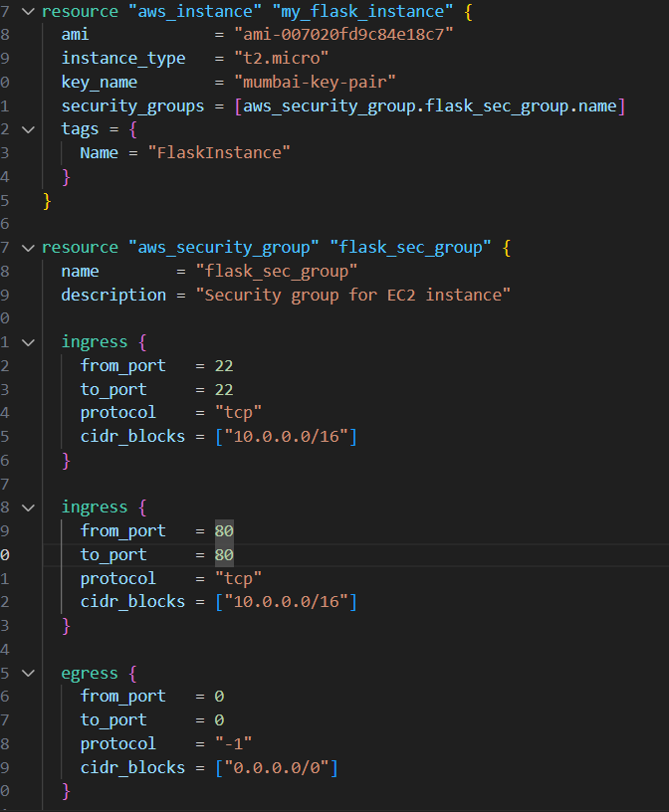Click the from_port value 22
The image size is (669, 812).
click(x=224, y=366)
